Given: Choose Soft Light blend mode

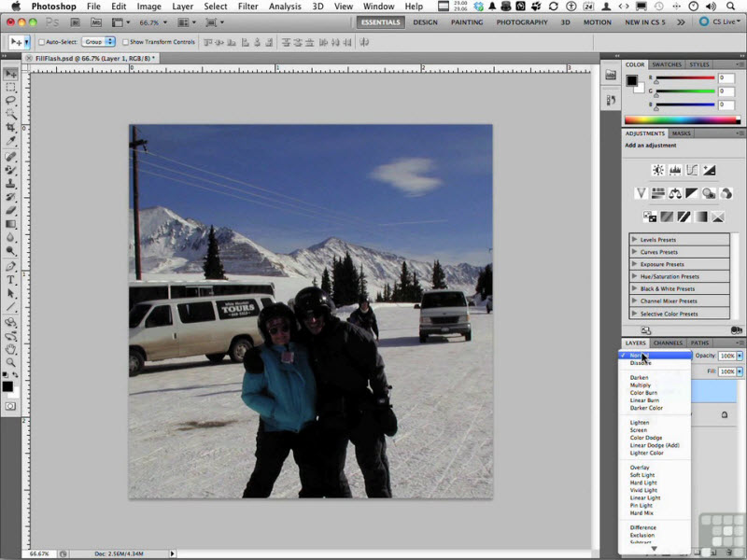Looking at the screenshot, I should 642,475.
